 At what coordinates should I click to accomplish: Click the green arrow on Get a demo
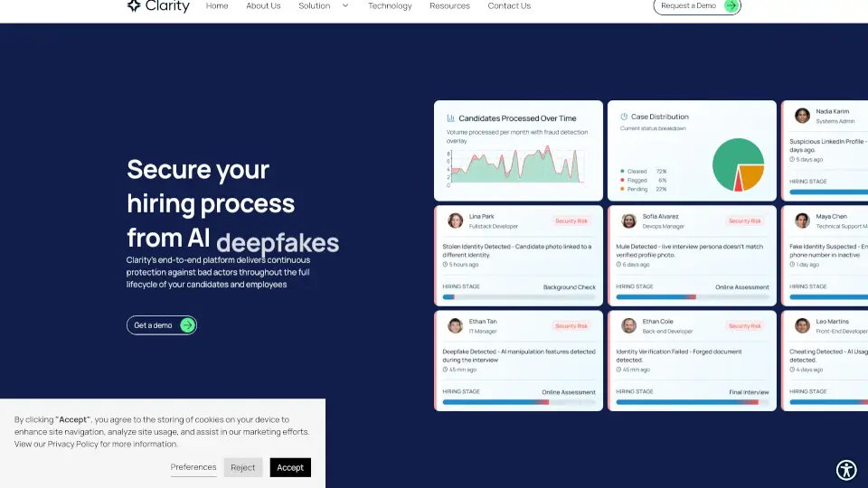(x=187, y=325)
